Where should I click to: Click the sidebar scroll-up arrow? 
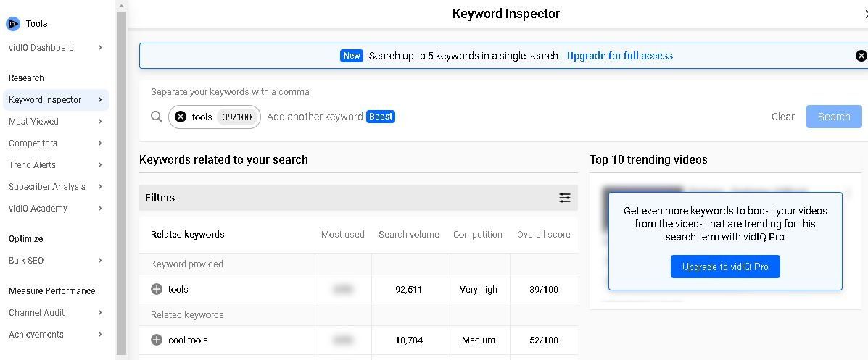coord(121,6)
